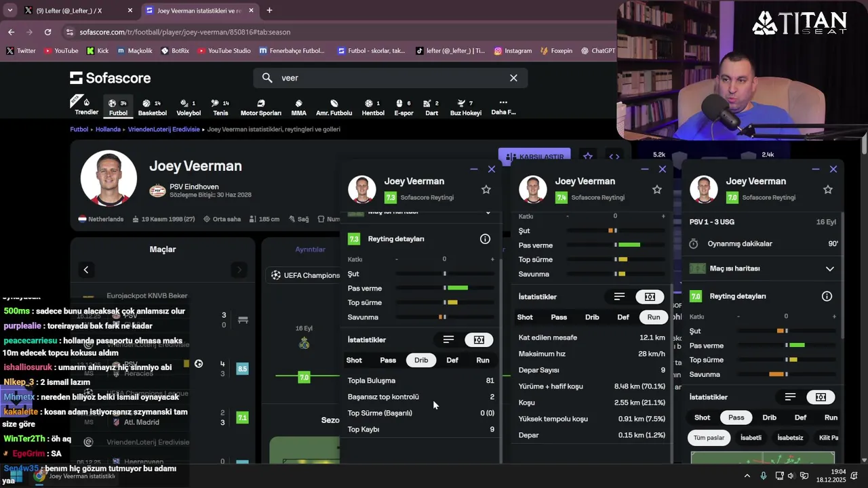This screenshot has height=488, width=868.
Task: Open the Chrome tab search dropdown
Action: (x=9, y=10)
